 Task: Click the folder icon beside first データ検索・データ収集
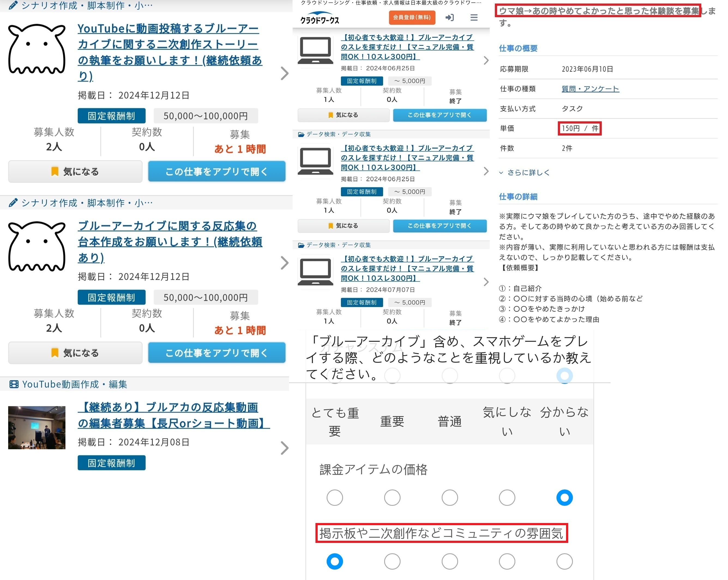(301, 134)
